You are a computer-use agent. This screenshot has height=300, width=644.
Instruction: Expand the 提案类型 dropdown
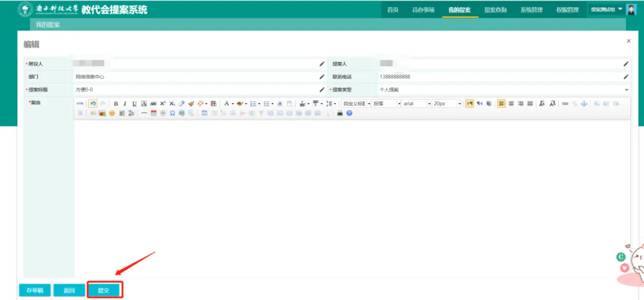tap(626, 89)
